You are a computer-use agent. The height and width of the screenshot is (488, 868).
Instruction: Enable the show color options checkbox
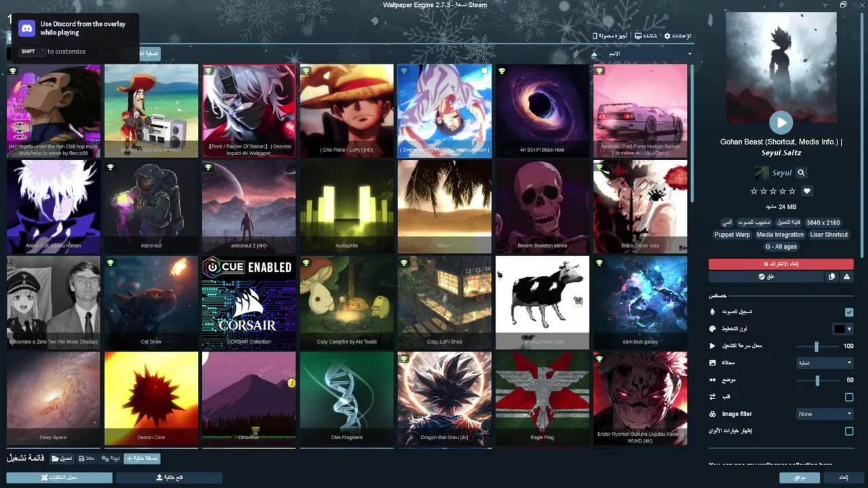coord(848,431)
